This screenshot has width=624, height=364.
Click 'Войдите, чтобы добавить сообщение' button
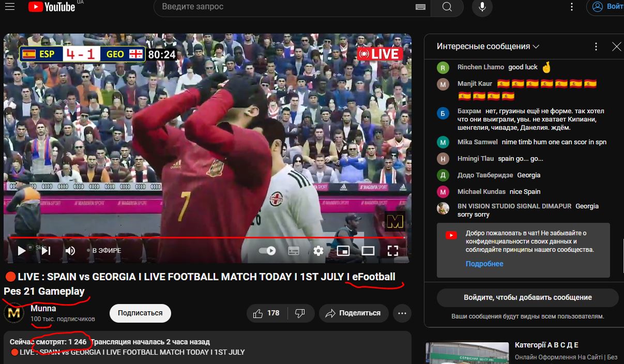pyautogui.click(x=528, y=298)
